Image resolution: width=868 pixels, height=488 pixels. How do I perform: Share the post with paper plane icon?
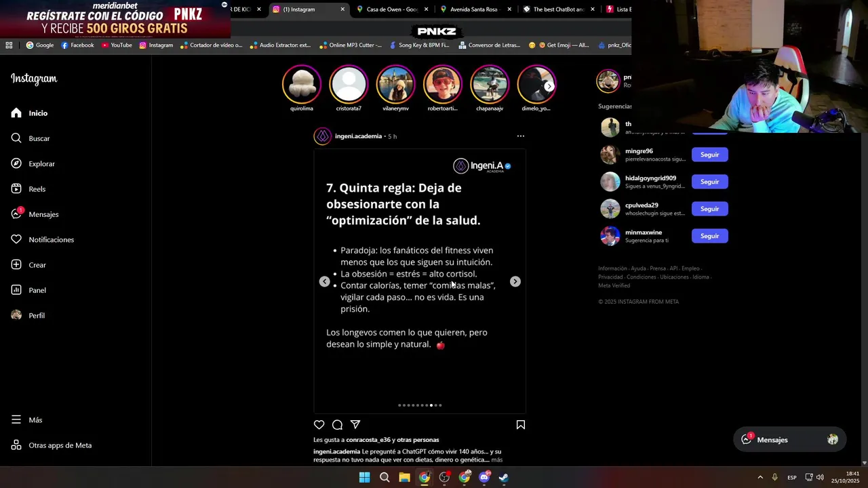pos(355,424)
